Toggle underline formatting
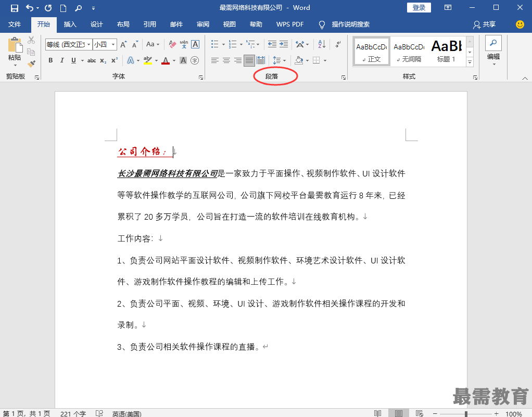The width and height of the screenshot is (532, 417). tap(73, 60)
